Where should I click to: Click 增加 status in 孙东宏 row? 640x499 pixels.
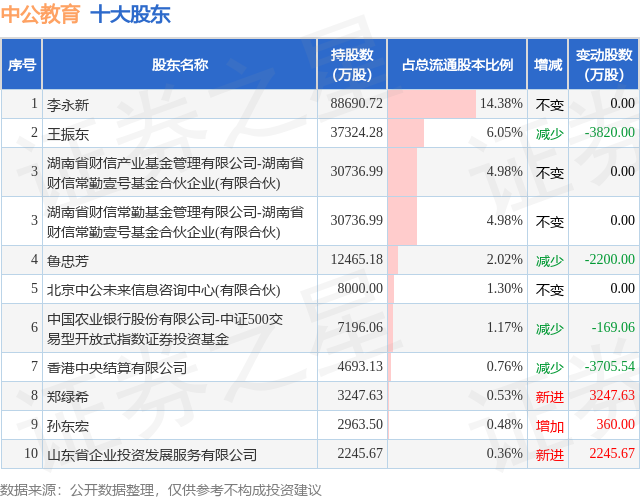(549, 426)
